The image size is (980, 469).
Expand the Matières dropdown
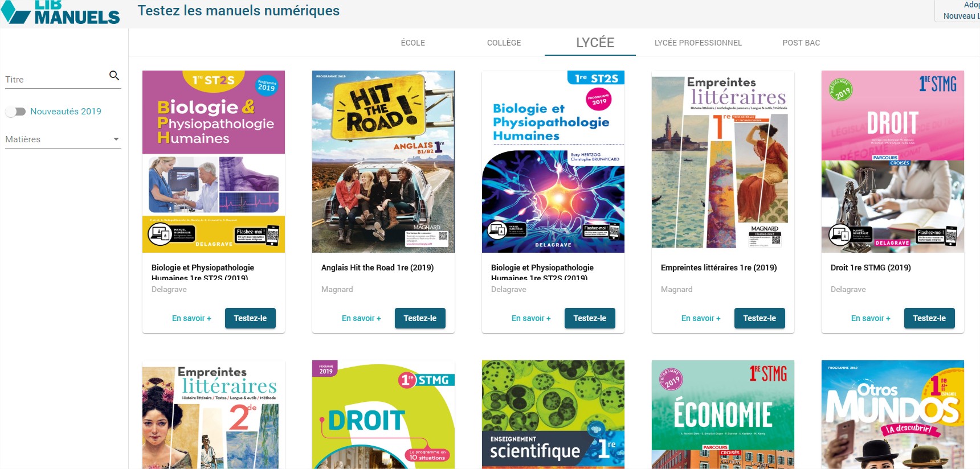click(x=63, y=139)
